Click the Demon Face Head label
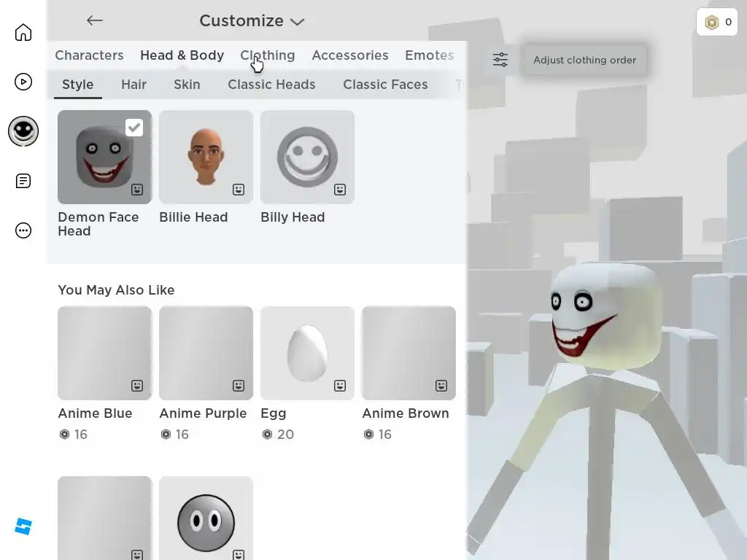The height and width of the screenshot is (560, 747). coord(98,224)
